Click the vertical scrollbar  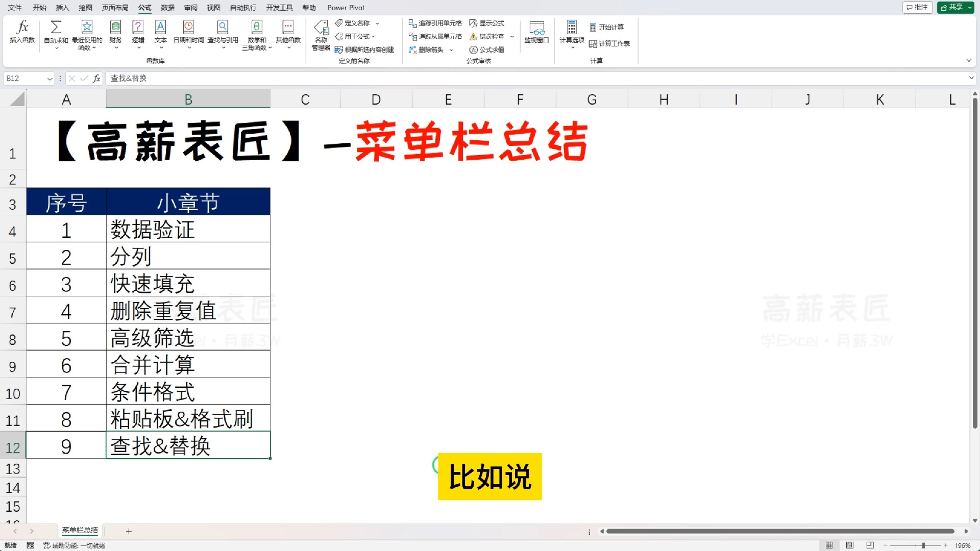(975, 263)
